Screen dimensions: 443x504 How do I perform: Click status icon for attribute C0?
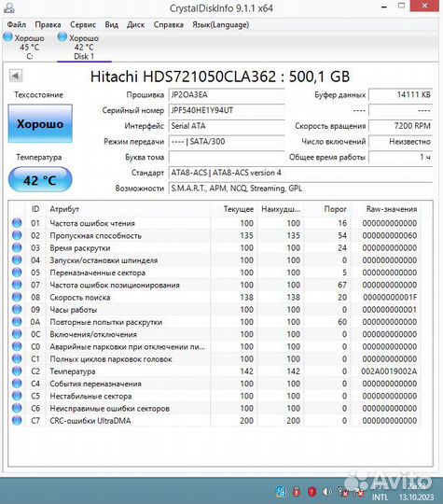[17, 346]
